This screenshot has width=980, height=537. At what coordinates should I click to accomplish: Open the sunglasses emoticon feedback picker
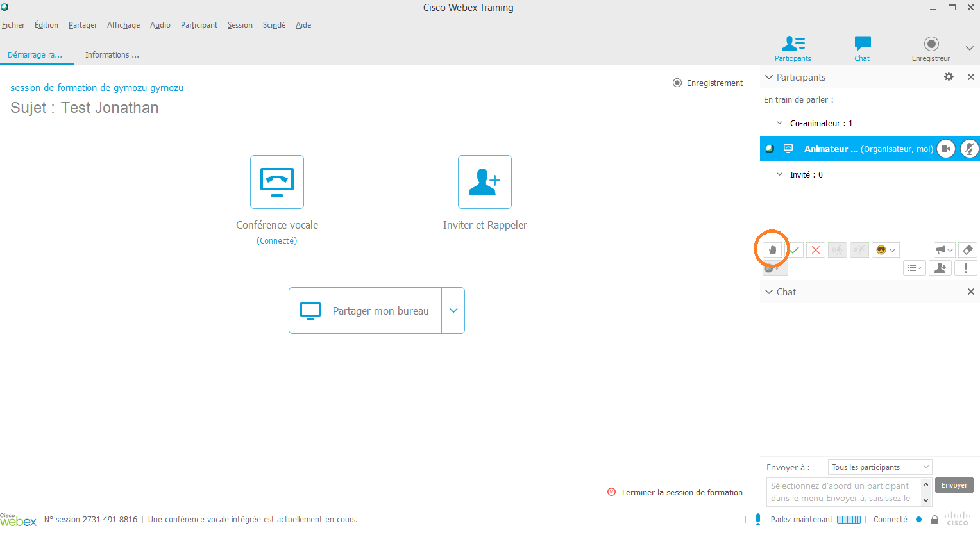point(886,250)
